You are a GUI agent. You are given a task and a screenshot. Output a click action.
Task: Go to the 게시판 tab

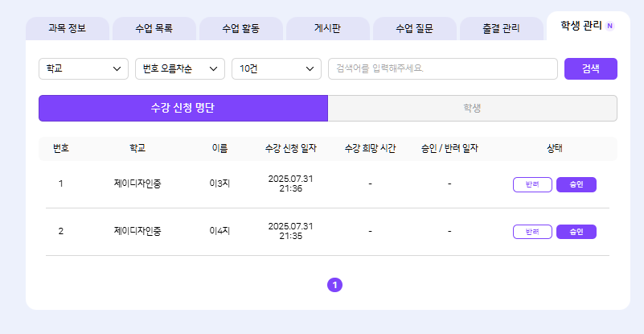pos(327,29)
